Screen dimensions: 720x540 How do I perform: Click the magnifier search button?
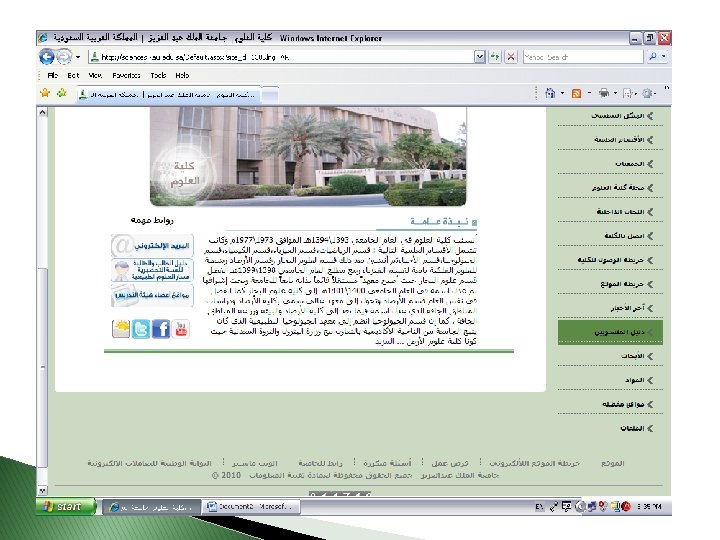tap(652, 57)
